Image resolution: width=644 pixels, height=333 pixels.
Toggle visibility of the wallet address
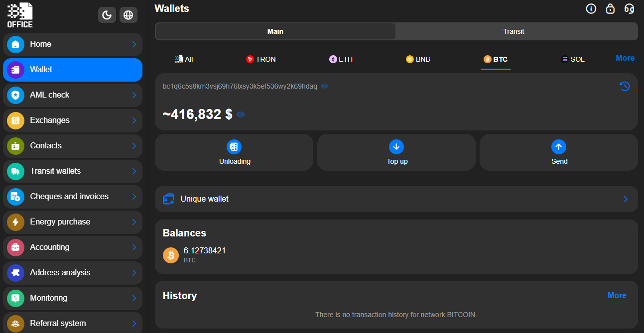click(x=324, y=86)
